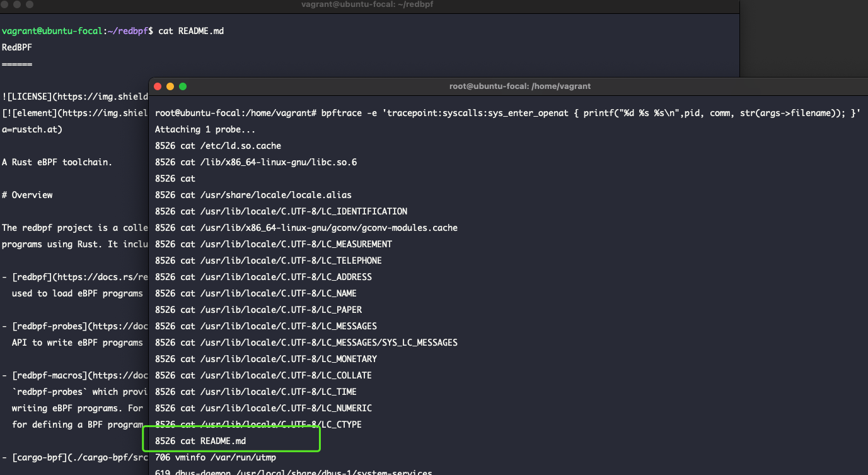Click 'cat README.md' command in back terminal
Viewport: 868px width, 475px height.
point(191,31)
